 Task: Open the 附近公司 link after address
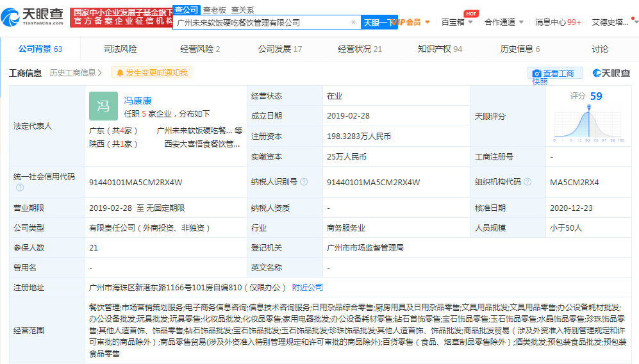pos(307,287)
